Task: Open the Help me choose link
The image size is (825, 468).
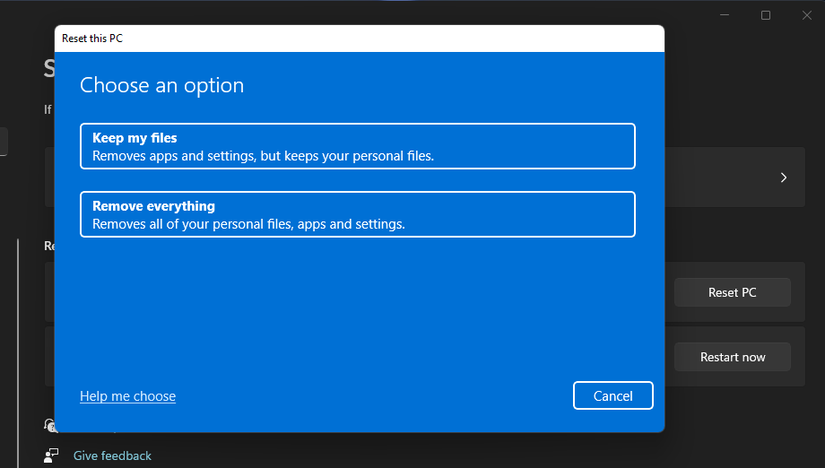Action: 128,396
